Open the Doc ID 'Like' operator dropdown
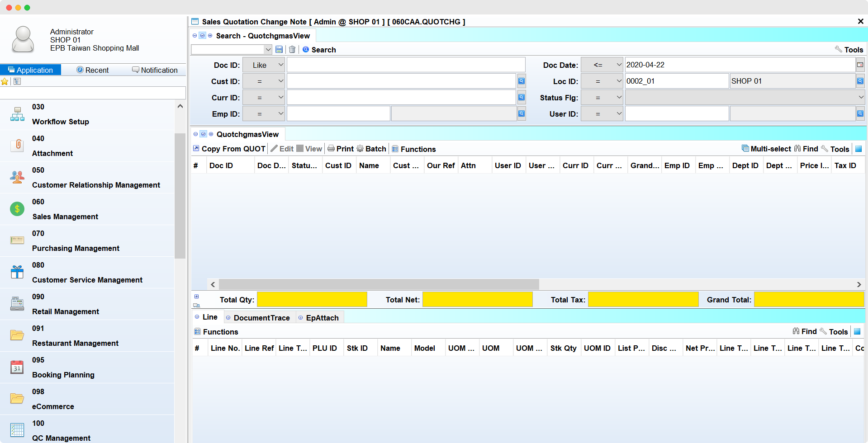Viewport: 868px width, 443px height. (x=264, y=65)
